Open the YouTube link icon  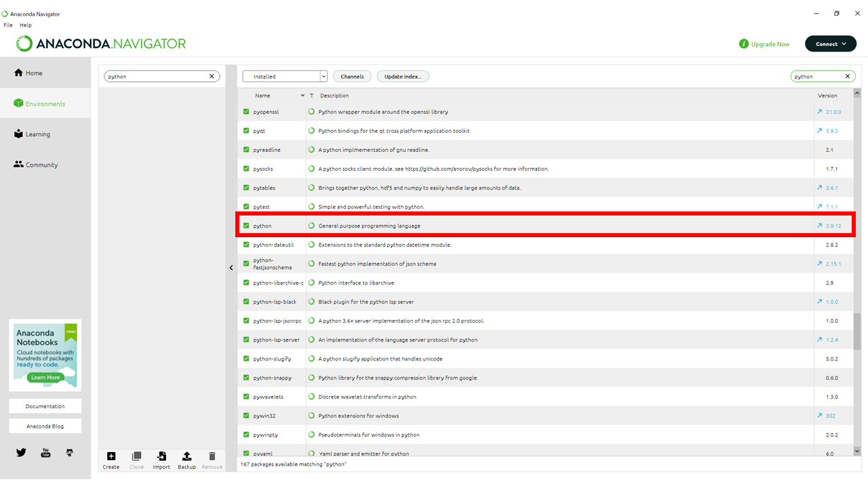click(45, 452)
